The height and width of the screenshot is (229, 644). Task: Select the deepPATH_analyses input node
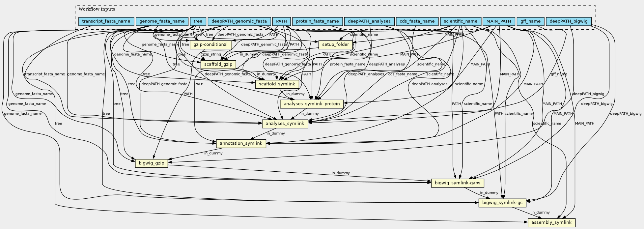pos(369,21)
